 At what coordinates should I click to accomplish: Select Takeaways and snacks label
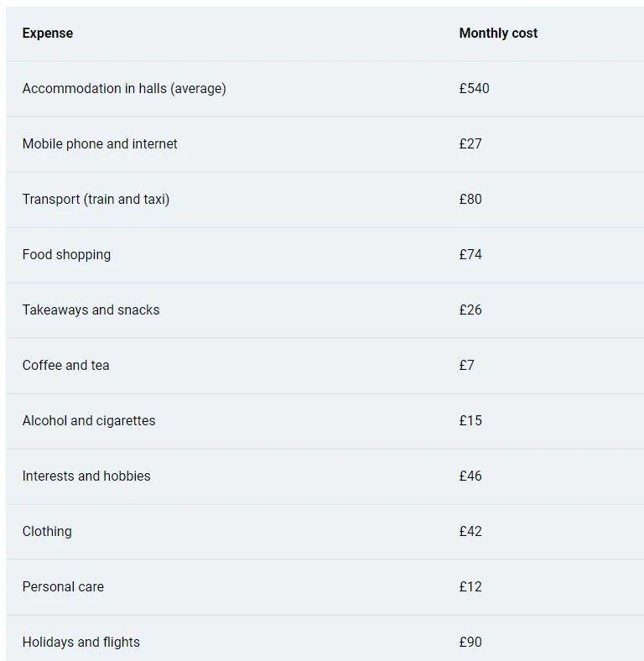pos(91,310)
